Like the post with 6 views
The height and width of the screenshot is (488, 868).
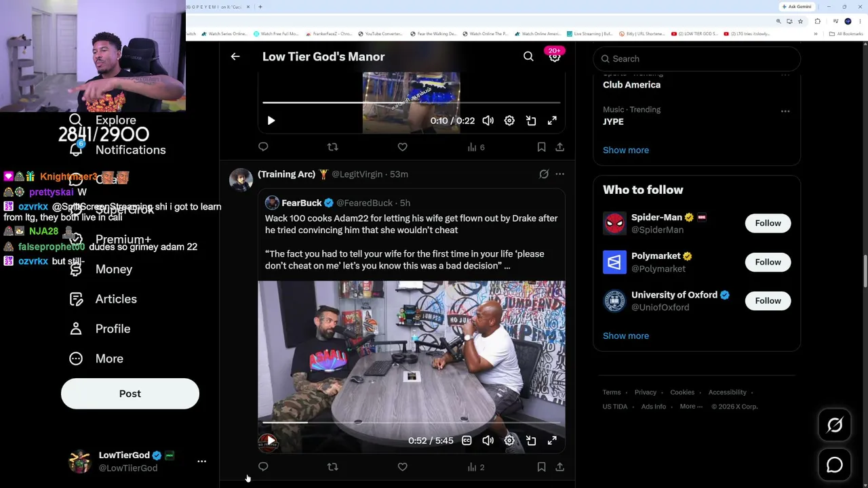click(x=402, y=147)
